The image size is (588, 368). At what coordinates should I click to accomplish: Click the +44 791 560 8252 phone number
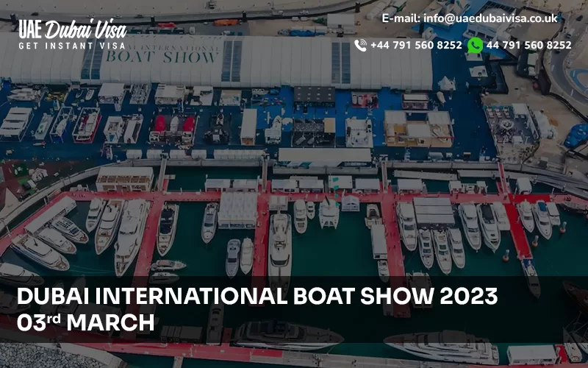tap(416, 45)
